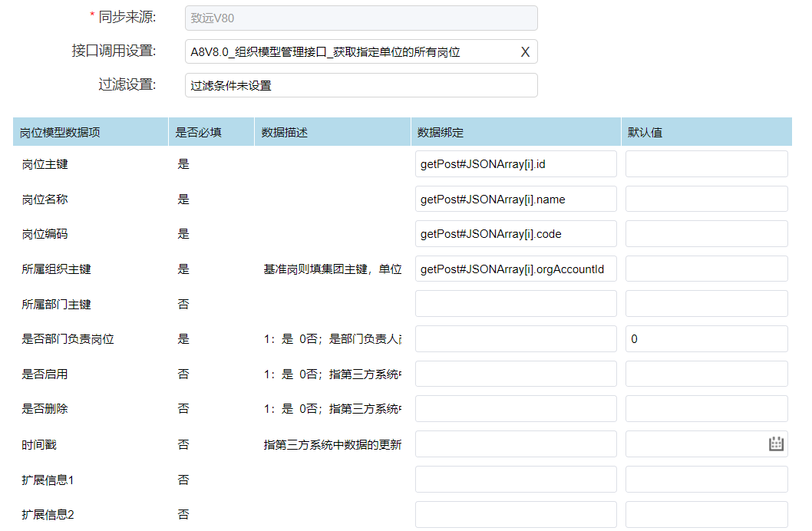Click description 指第三方系统中数据的更新

click(x=332, y=444)
